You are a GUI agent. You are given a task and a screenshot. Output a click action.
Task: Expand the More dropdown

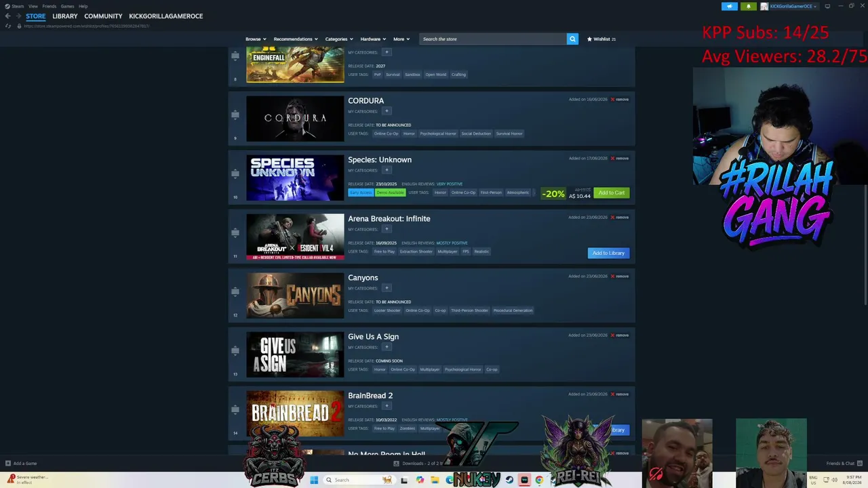[401, 39]
